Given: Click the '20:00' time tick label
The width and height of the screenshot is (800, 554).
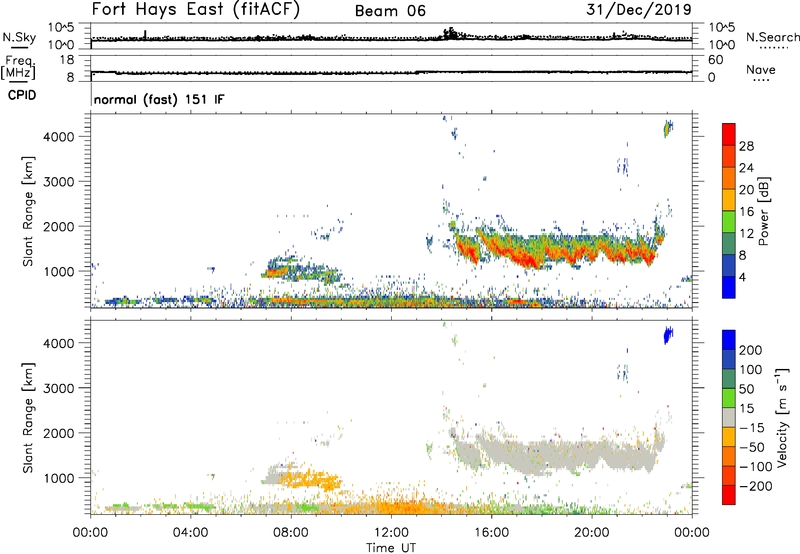Looking at the screenshot, I should pyautogui.click(x=592, y=533).
